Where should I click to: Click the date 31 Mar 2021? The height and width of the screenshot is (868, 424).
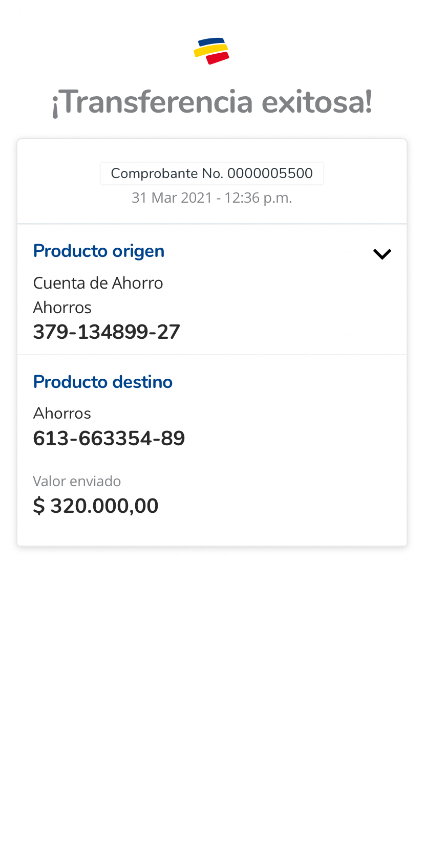[x=172, y=198]
